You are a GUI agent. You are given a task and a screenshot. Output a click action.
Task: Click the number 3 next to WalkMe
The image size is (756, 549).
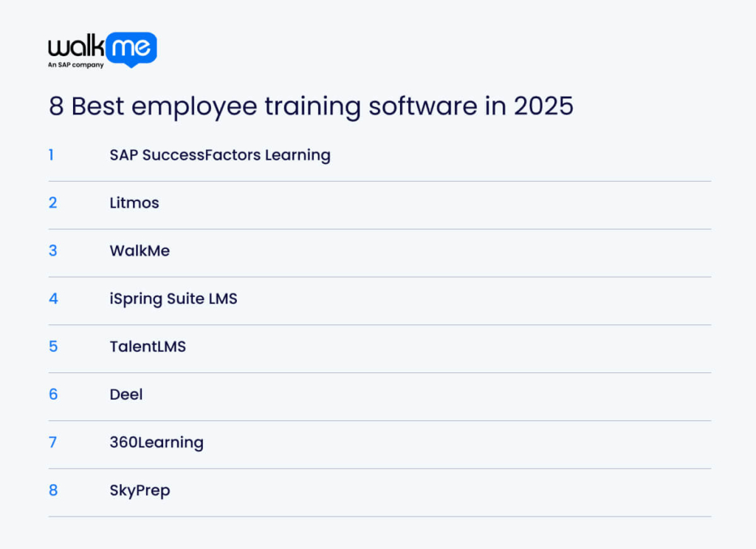52,251
